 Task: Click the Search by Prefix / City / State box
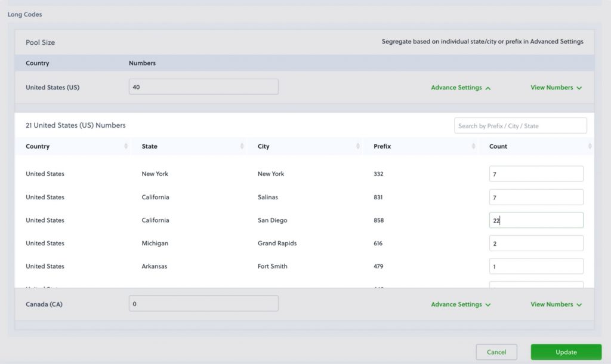[519, 125]
